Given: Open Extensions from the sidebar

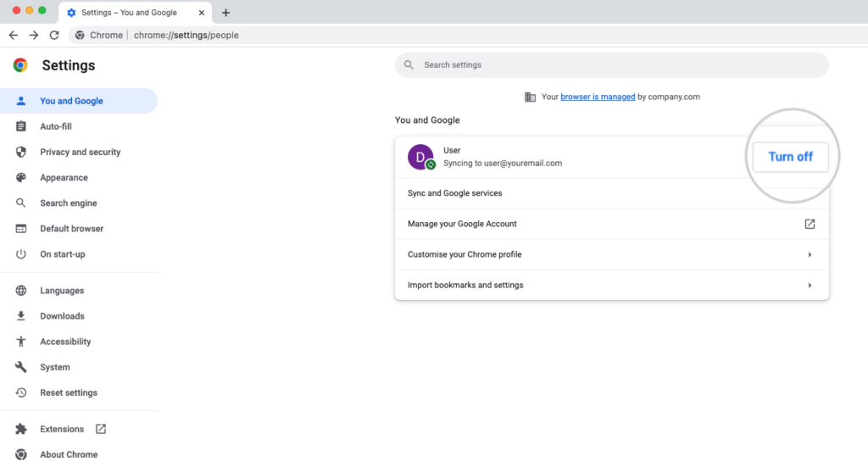Looking at the screenshot, I should (x=79, y=429).
